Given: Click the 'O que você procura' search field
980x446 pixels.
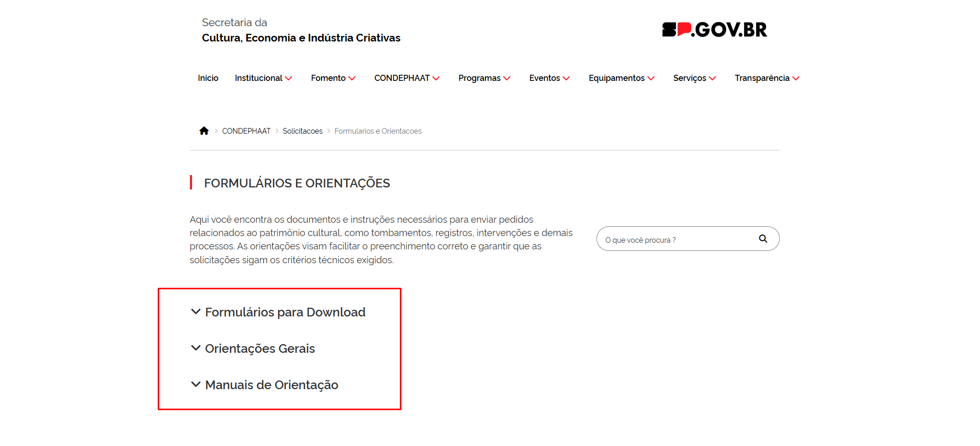Looking at the screenshot, I should pyautogui.click(x=676, y=240).
